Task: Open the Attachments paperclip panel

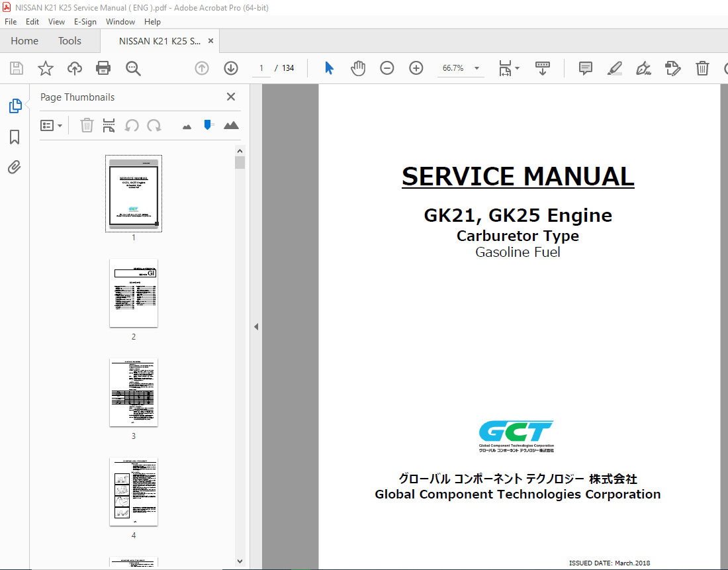Action: coord(15,167)
